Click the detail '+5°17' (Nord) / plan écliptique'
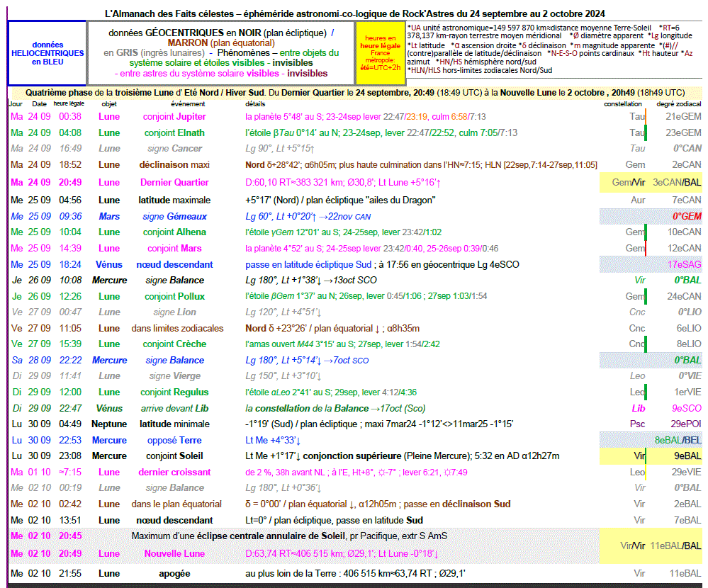 click(x=340, y=200)
